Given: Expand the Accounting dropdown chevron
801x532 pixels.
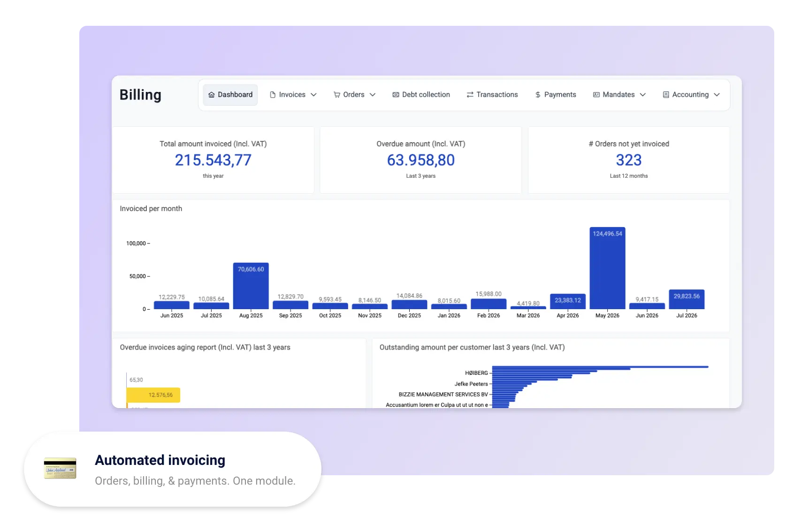Looking at the screenshot, I should click(x=717, y=95).
